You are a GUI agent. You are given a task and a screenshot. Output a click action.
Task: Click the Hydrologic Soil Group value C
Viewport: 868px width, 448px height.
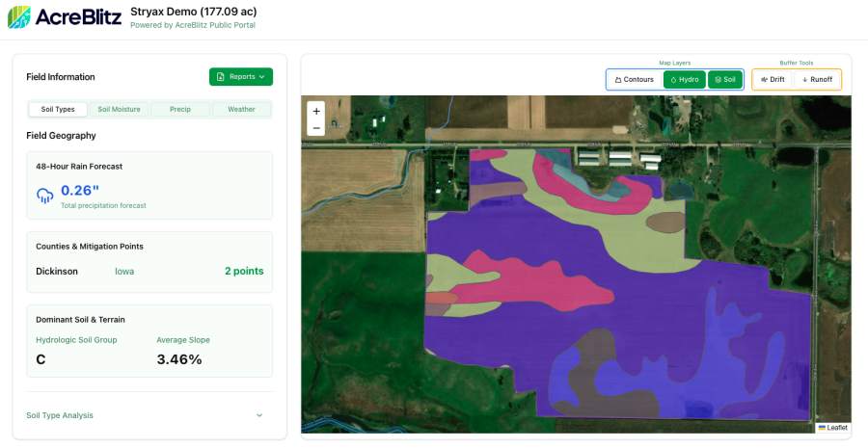coord(41,360)
